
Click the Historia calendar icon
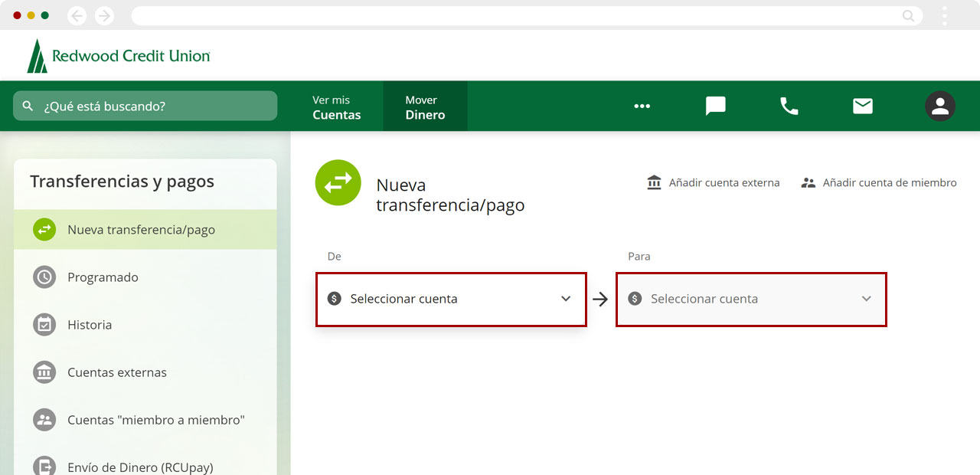point(44,325)
